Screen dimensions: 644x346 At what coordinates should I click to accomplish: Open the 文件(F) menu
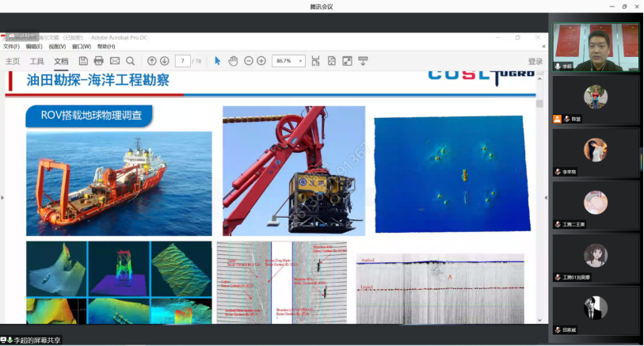[x=11, y=47]
